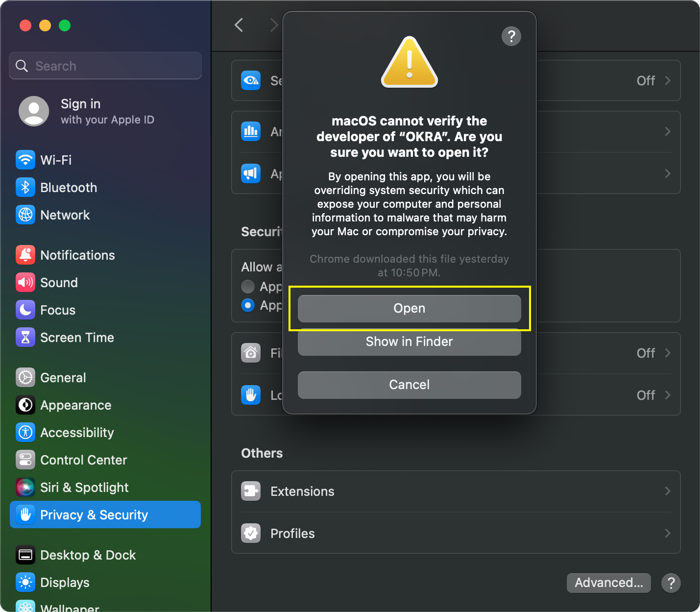Click the magnifier icon in search field

[22, 66]
